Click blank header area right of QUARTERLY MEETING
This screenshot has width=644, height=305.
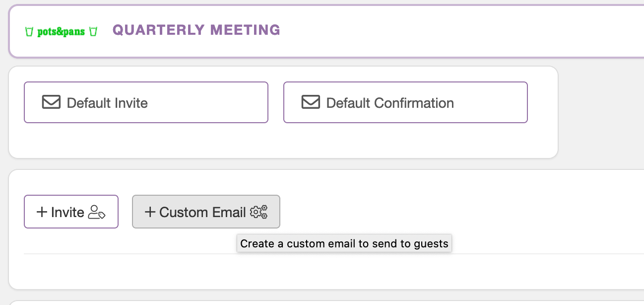[461, 31]
